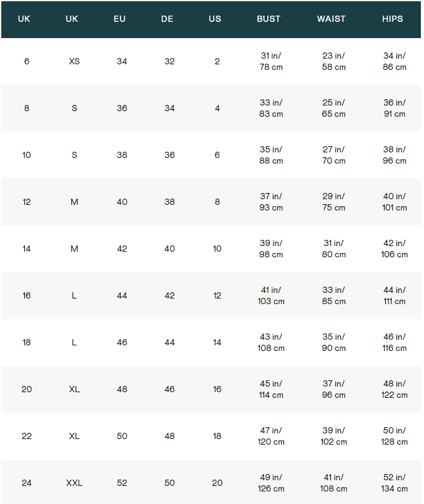Click the 39 in/98 cm bust cell

pyautogui.click(x=271, y=249)
